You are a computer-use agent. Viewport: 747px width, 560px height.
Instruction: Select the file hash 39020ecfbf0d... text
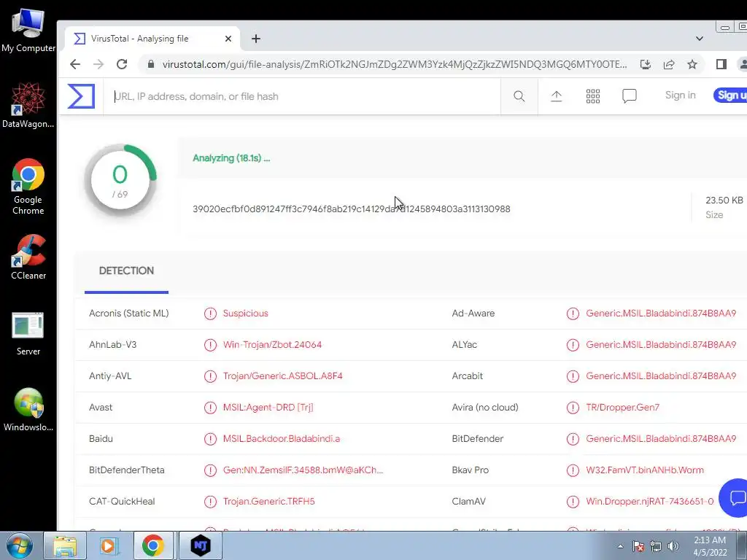pos(351,209)
